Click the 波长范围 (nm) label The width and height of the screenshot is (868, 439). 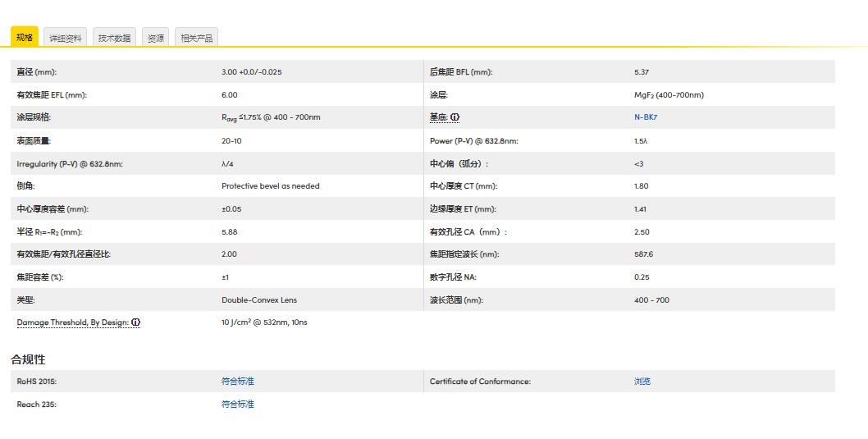456,300
